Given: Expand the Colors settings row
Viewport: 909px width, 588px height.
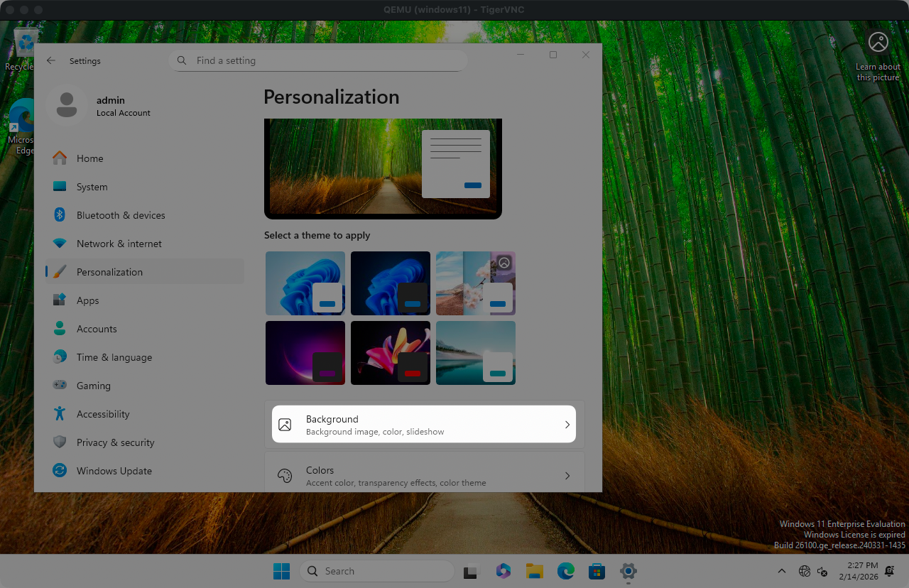Looking at the screenshot, I should point(423,476).
